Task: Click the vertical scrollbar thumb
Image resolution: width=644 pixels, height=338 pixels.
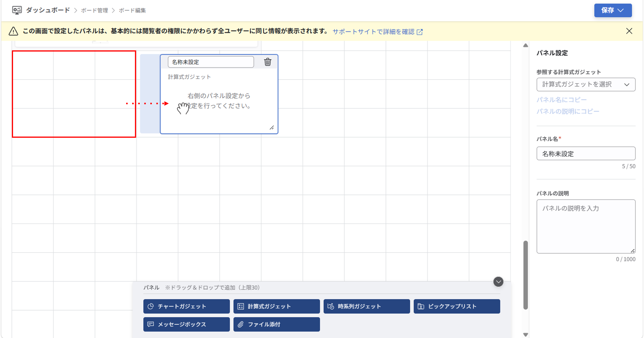Action: point(525,275)
